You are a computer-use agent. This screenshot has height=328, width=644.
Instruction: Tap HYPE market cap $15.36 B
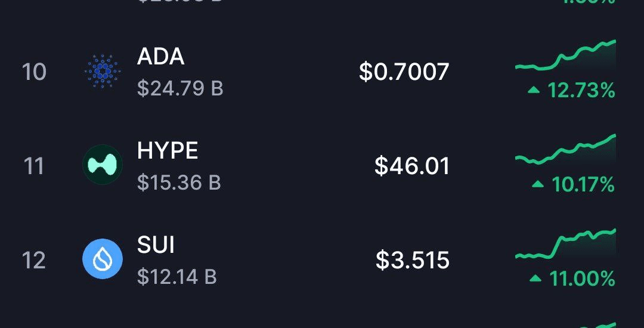click(x=179, y=182)
